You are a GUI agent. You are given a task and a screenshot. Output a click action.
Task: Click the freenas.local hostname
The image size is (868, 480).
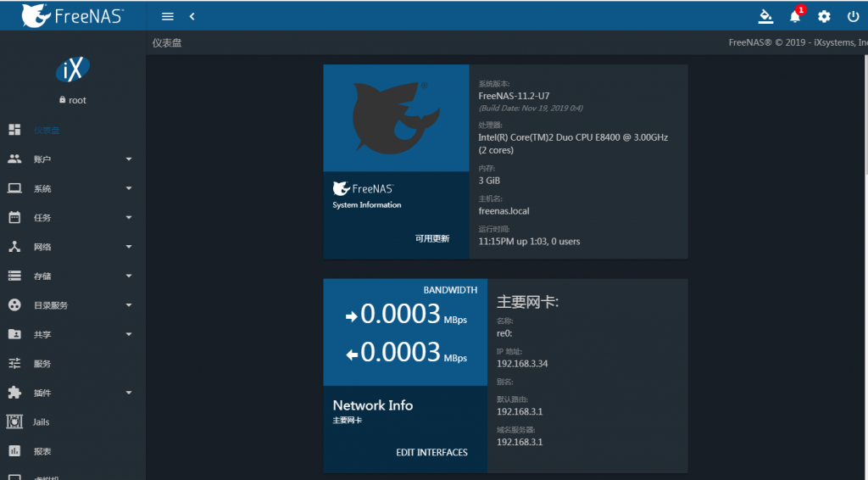tap(504, 211)
